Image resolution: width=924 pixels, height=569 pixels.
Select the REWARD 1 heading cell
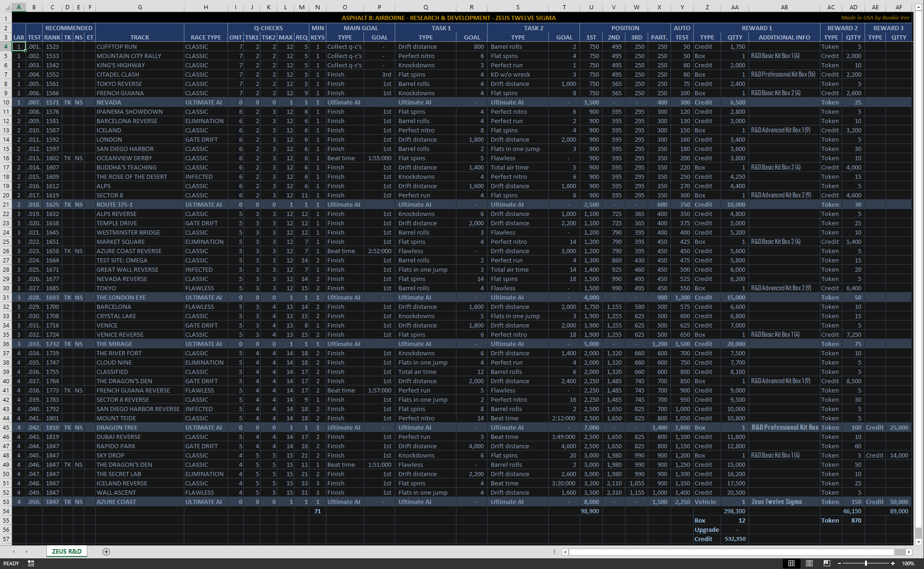(x=757, y=28)
